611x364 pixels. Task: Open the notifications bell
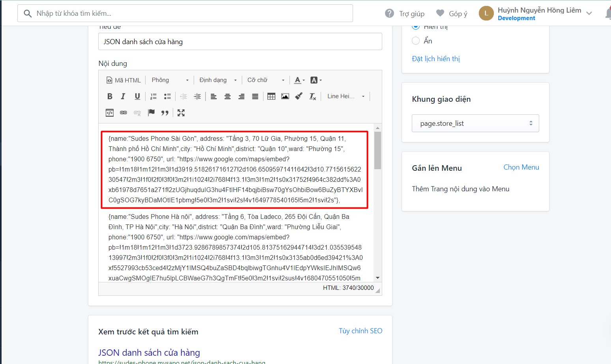(x=608, y=13)
